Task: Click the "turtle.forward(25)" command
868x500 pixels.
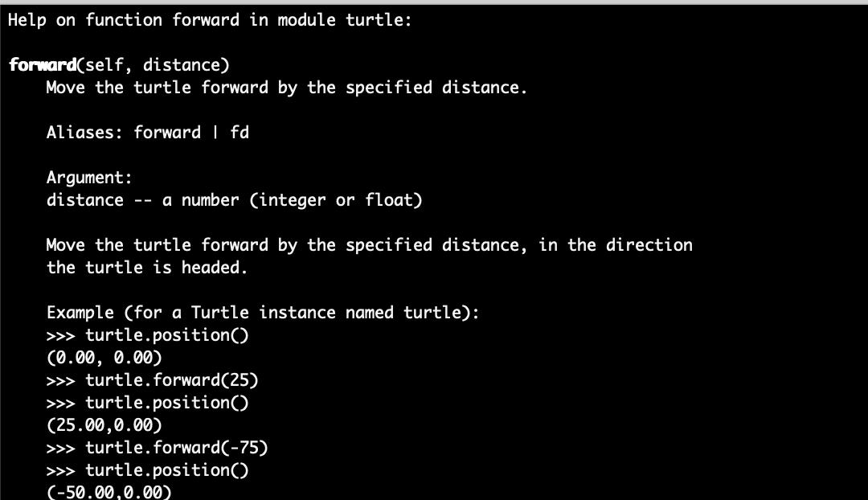Action: 172,380
